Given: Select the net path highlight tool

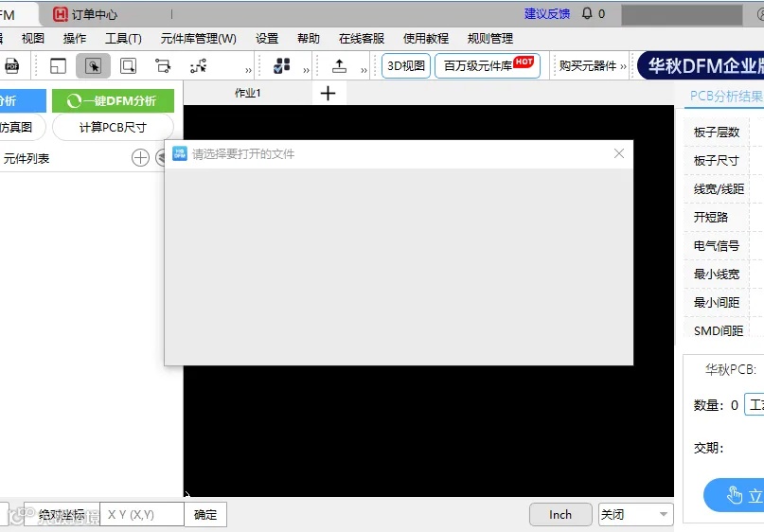Looking at the screenshot, I should tap(198, 66).
